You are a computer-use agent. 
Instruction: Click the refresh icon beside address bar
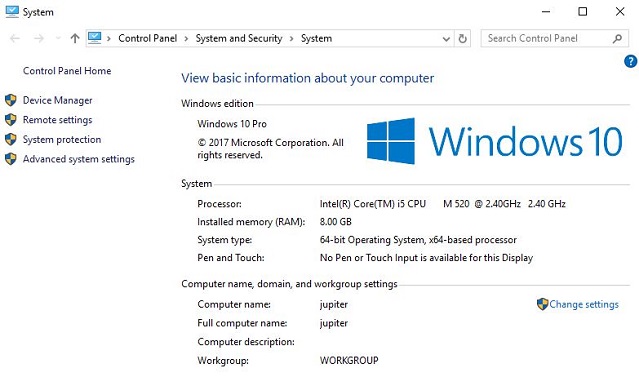click(462, 39)
